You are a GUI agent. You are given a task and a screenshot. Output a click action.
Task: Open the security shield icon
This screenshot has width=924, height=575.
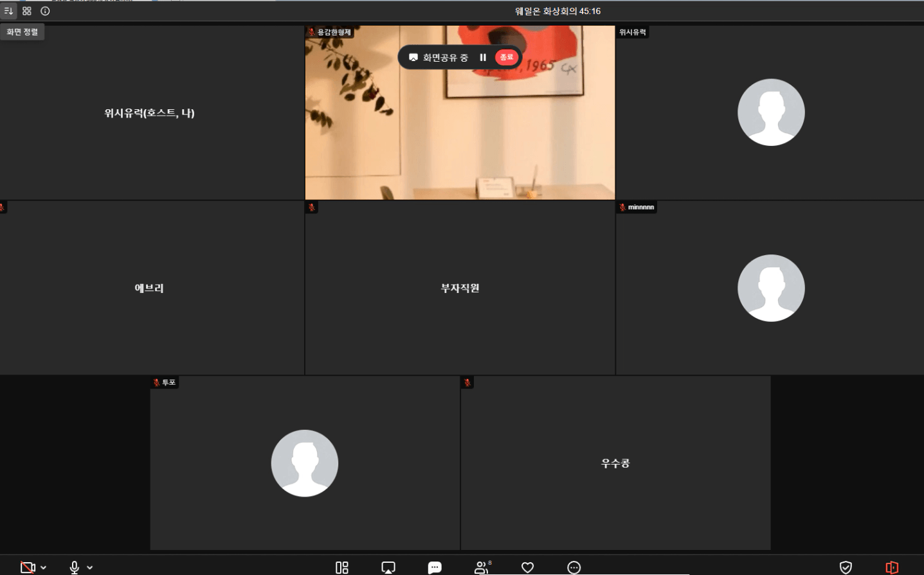click(x=846, y=567)
